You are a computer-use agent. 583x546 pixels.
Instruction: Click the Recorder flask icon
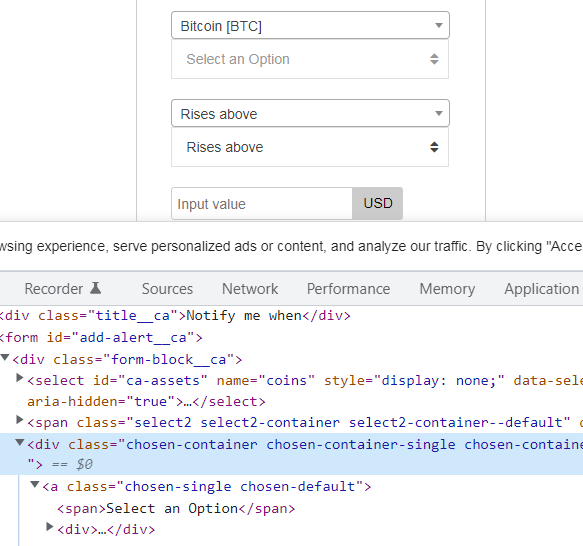(96, 288)
